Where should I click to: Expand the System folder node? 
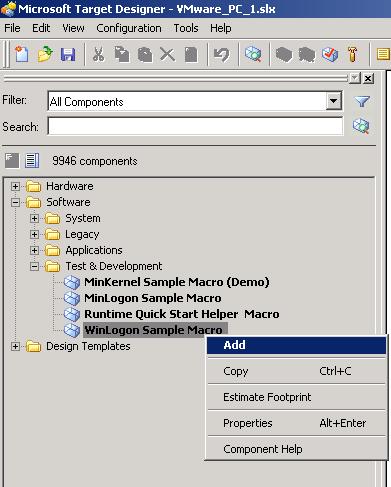pyautogui.click(x=34, y=218)
